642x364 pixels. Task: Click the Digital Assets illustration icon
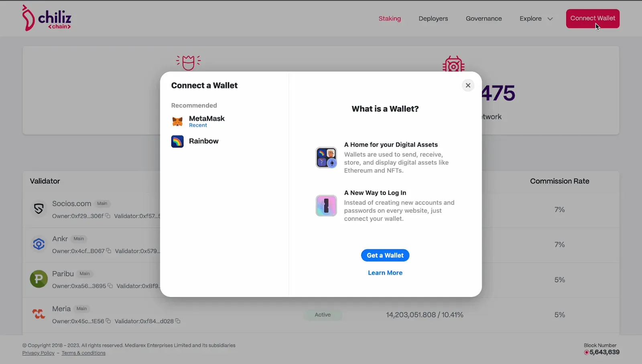(326, 158)
